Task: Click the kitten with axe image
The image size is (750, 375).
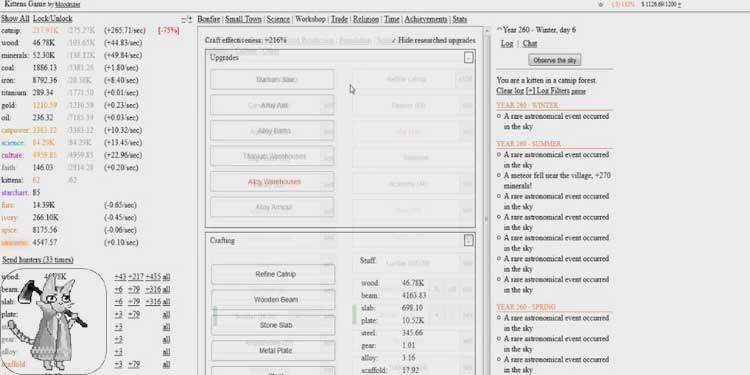Action: 53,321
